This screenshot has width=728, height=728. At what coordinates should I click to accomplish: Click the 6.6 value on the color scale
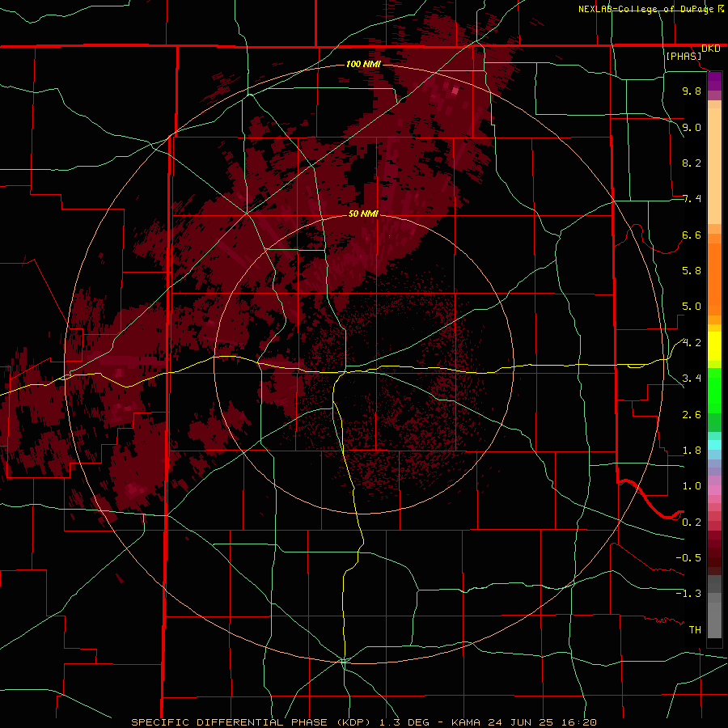pyautogui.click(x=692, y=235)
